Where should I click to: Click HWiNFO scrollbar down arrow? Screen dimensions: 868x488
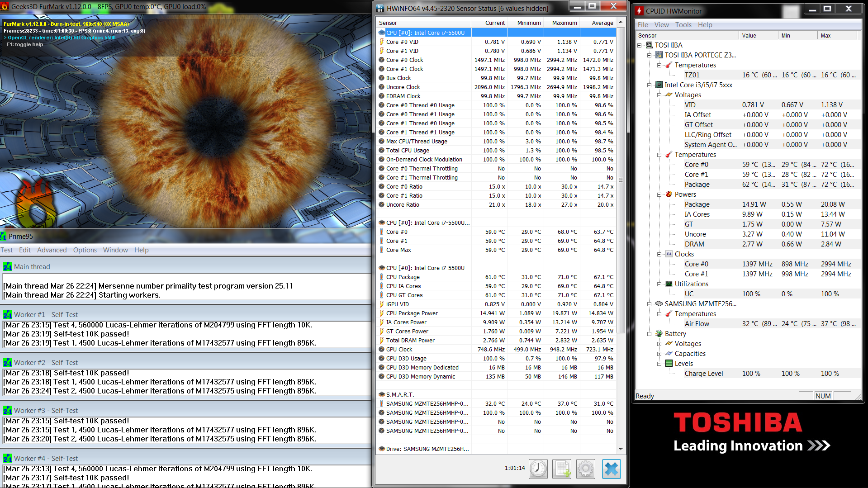coord(621,449)
